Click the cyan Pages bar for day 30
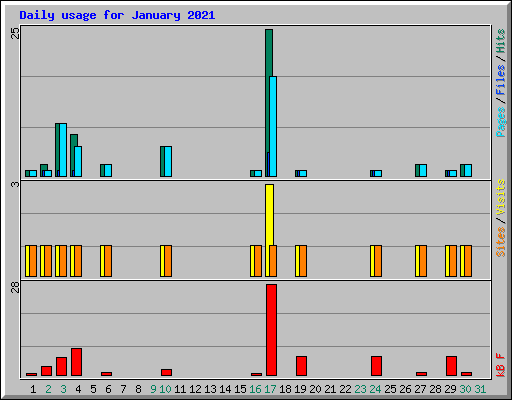 (x=468, y=170)
